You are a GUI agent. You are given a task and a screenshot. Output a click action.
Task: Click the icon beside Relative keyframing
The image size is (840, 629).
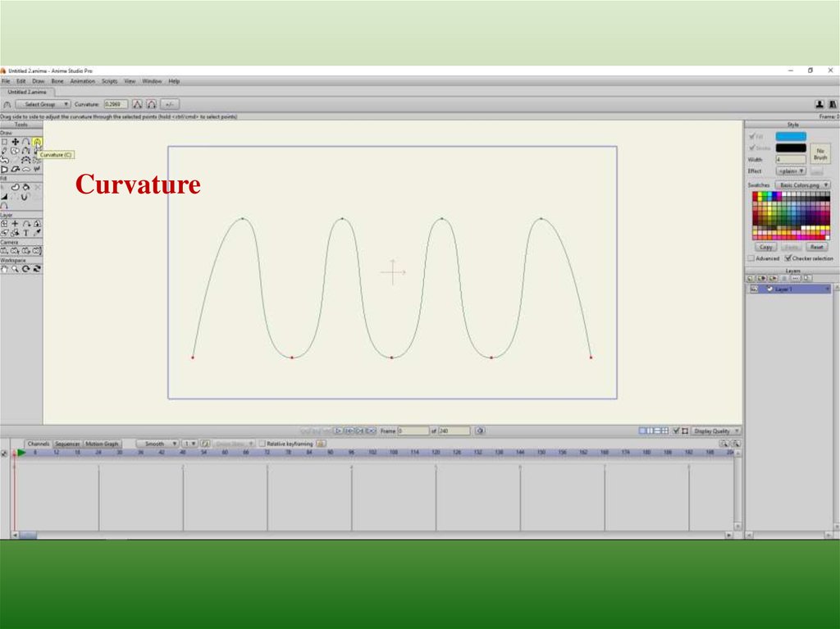(321, 444)
